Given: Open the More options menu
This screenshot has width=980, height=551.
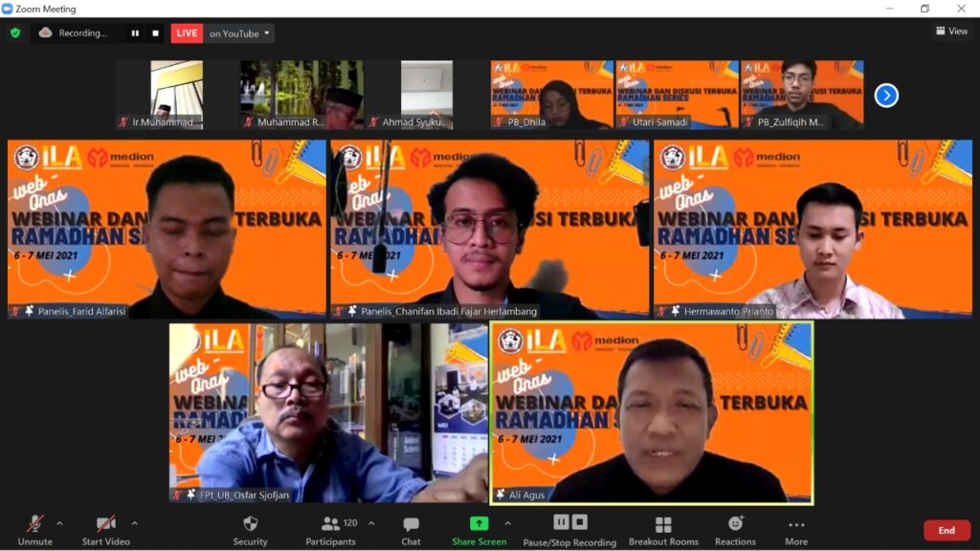Looking at the screenshot, I should click(x=796, y=529).
